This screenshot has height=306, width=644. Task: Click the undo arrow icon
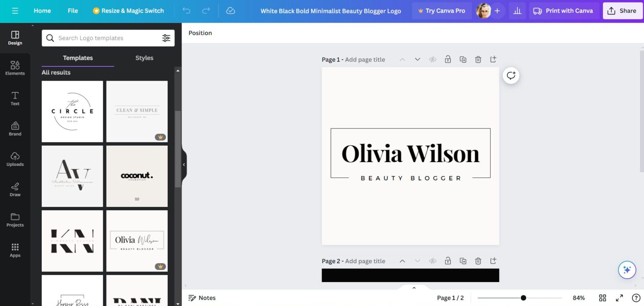tap(187, 11)
